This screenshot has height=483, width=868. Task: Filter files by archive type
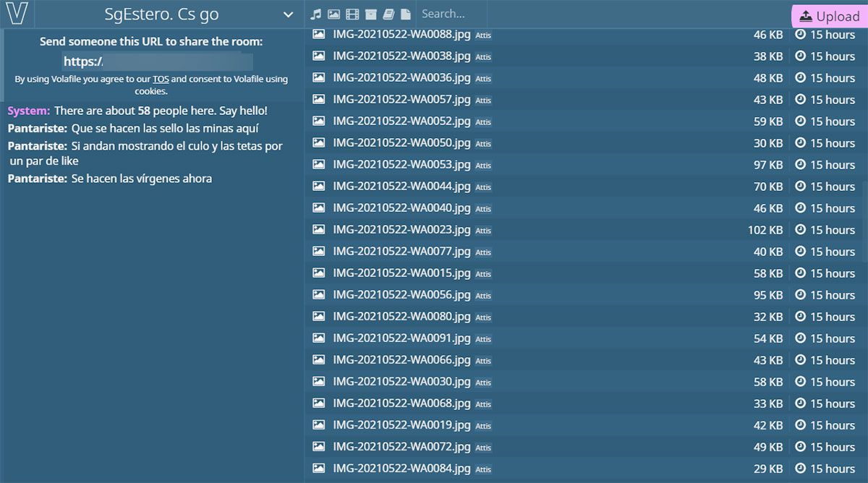pyautogui.click(x=370, y=14)
